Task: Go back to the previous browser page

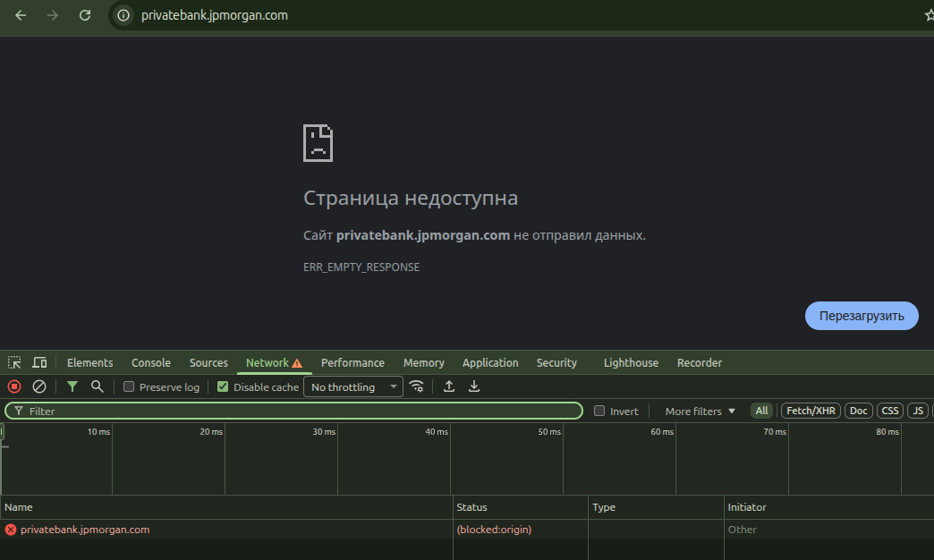Action: [21, 15]
